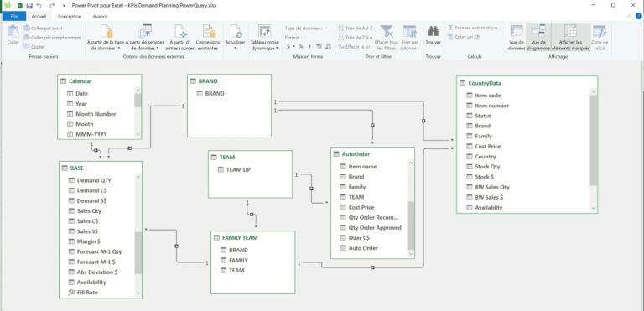
Task: Click the Trouver binoculars icon
Action: 433,31
